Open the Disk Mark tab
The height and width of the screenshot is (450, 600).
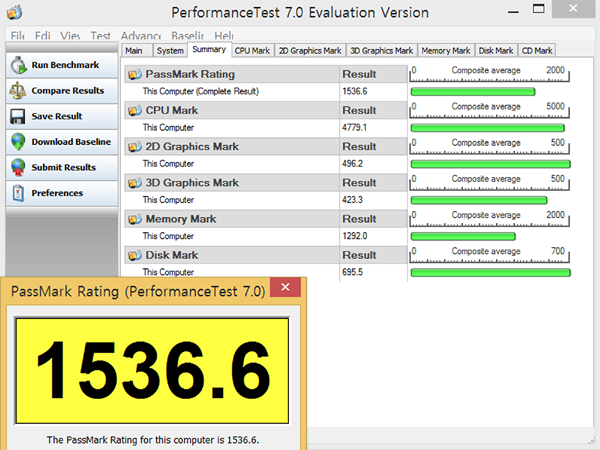click(x=496, y=51)
